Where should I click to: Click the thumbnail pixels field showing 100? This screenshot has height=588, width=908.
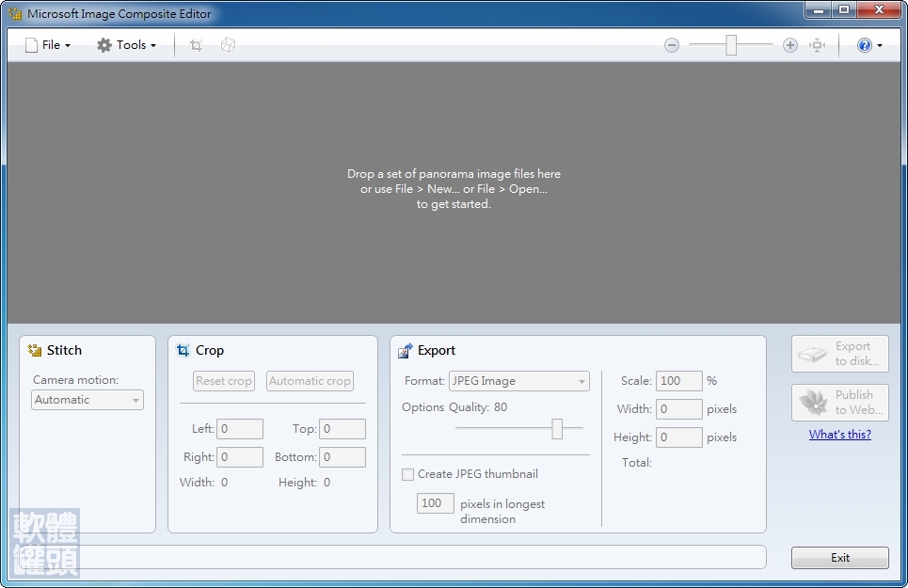[x=436, y=503]
